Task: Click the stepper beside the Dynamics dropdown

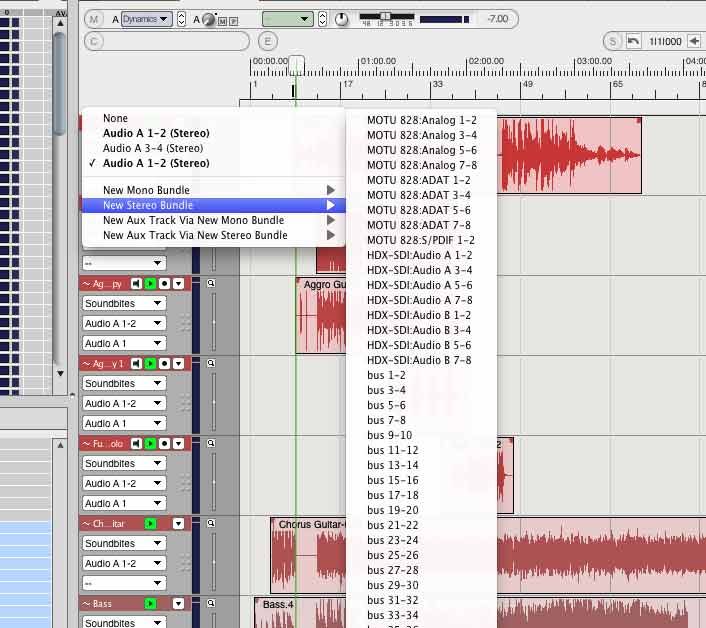Action: 181,19
